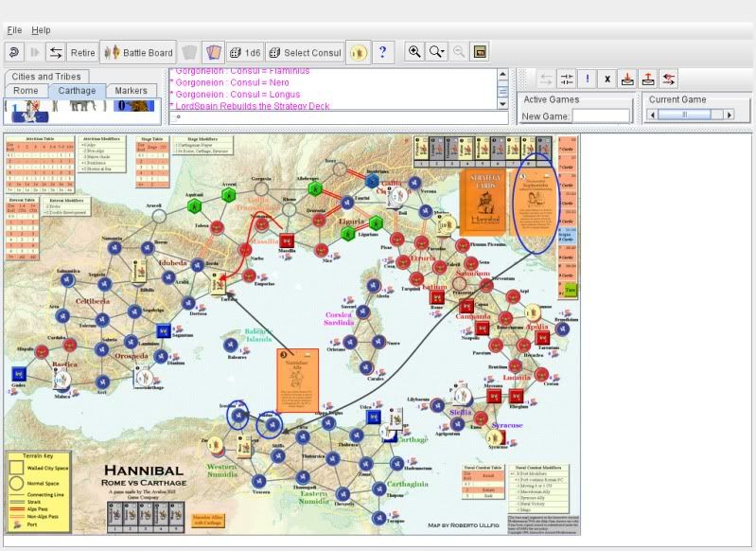
Task: Select the Rome red walled city marker
Action: pyautogui.click(x=437, y=296)
